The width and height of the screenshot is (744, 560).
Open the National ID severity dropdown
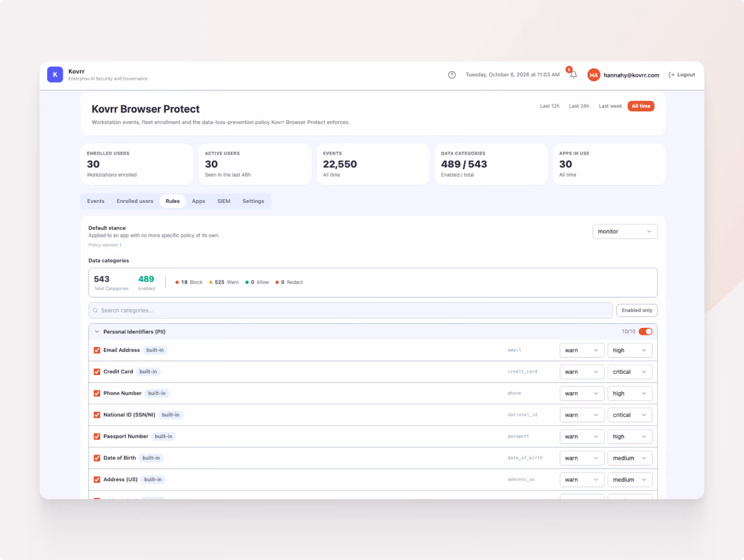[x=630, y=415]
